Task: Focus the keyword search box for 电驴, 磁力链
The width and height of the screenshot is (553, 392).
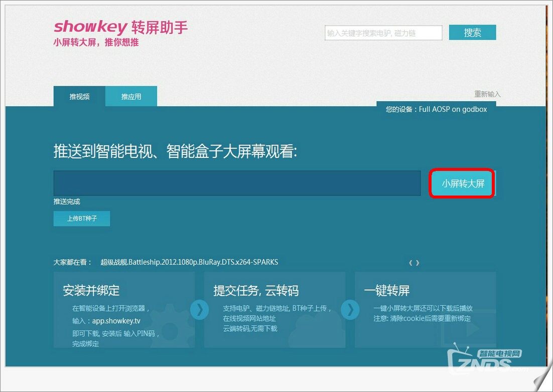Action: [383, 33]
